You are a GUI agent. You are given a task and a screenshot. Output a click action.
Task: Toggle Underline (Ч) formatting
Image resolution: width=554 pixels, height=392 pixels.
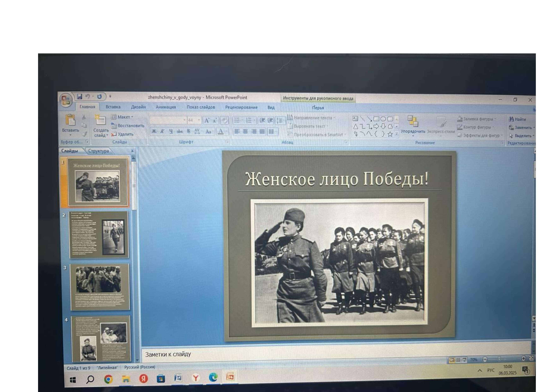pos(171,131)
